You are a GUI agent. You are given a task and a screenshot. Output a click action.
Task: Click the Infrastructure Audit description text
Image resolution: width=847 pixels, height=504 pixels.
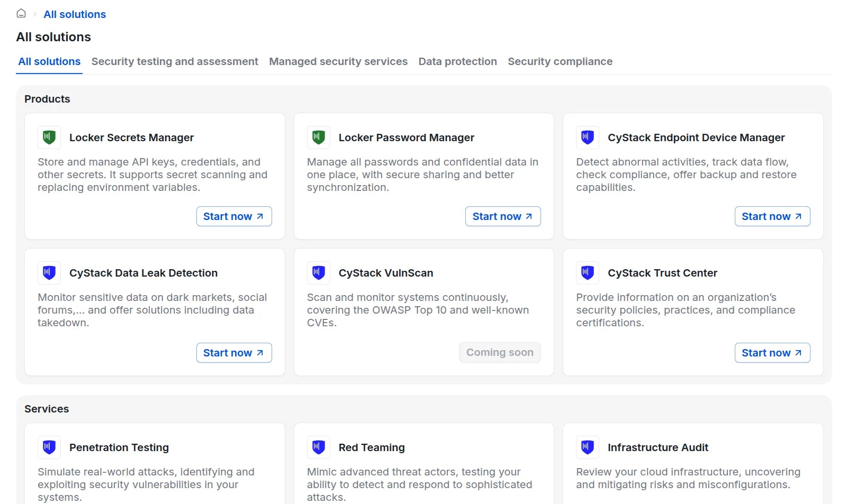click(688, 478)
